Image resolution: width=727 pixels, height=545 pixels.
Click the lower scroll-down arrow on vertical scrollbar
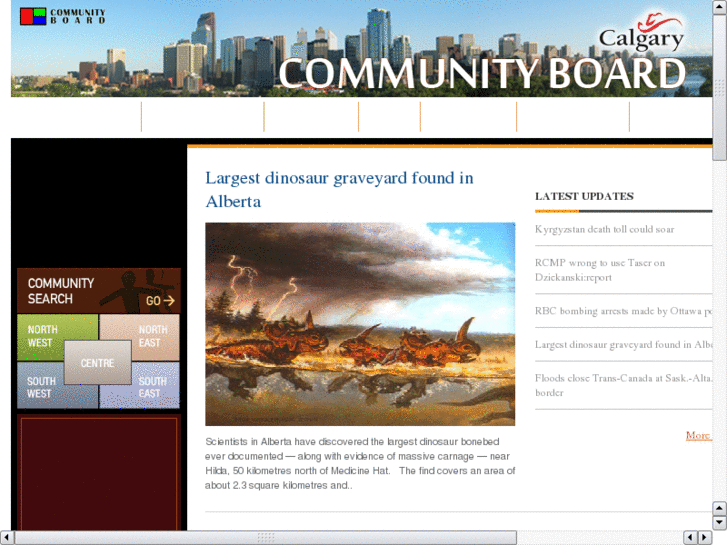(x=720, y=523)
